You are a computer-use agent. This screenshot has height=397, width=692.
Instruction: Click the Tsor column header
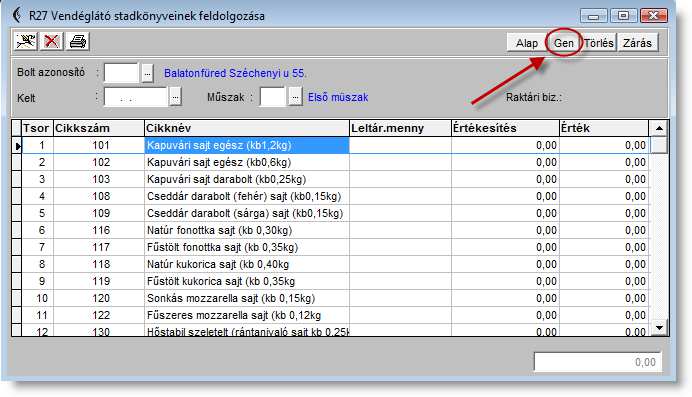point(38,128)
